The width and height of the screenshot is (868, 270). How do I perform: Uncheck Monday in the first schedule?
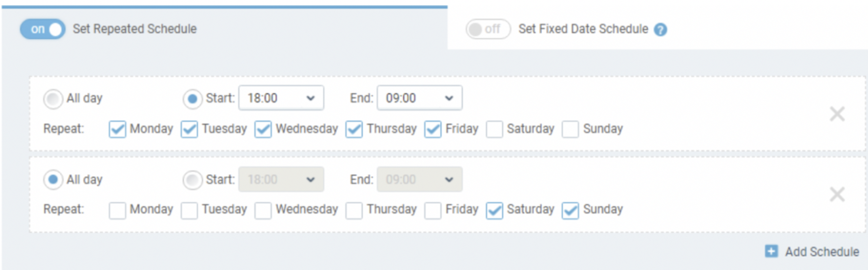[117, 129]
